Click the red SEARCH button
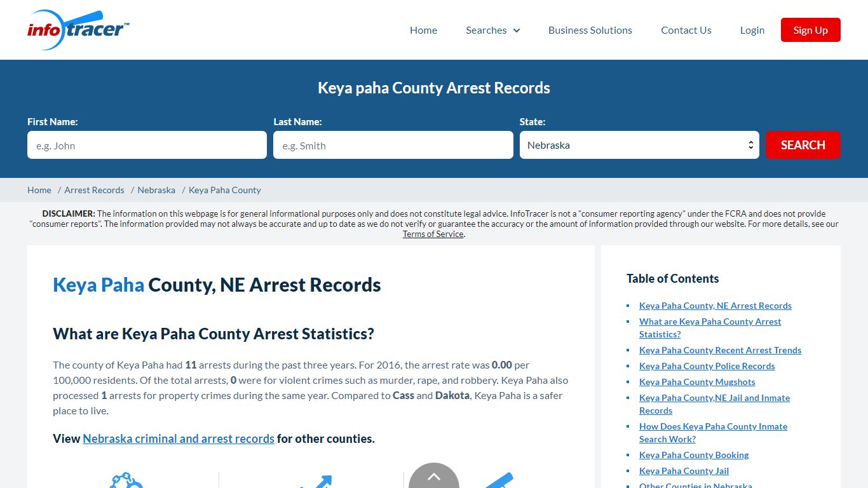Screen dimensions: 868x488 [x=803, y=145]
